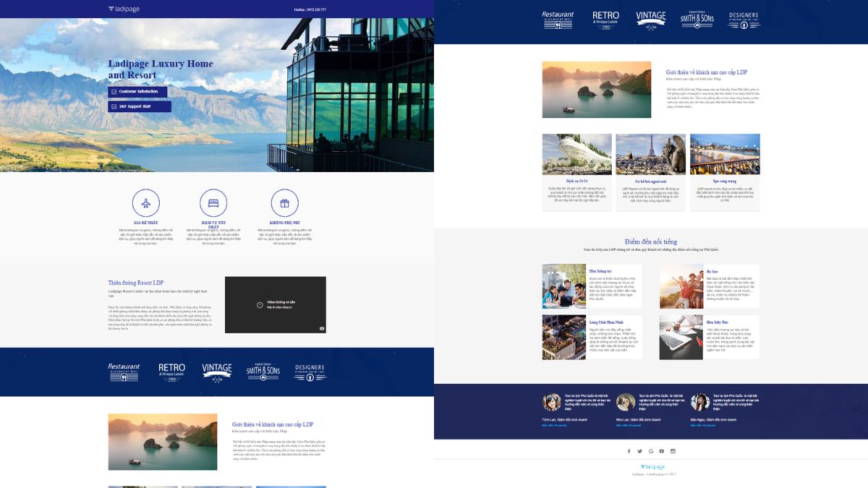
Task: Click the ladipage logo in the top header
Action: pyautogui.click(x=124, y=9)
